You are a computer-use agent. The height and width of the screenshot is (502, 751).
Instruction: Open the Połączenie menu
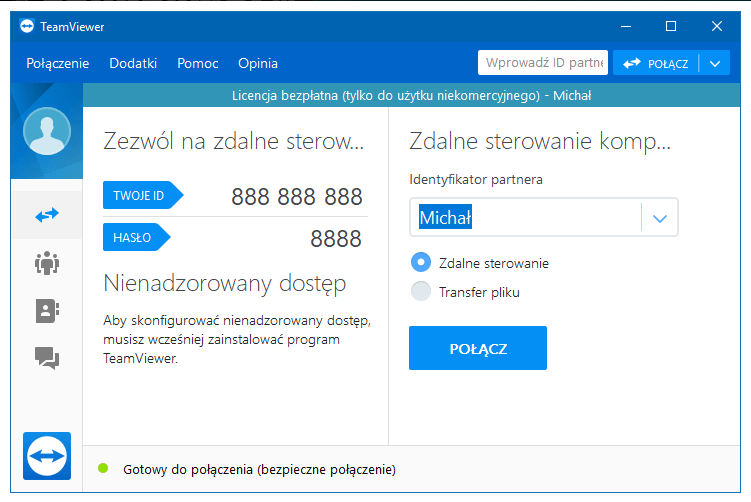(57, 63)
